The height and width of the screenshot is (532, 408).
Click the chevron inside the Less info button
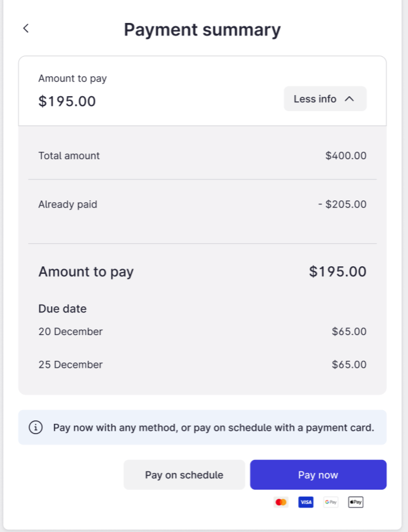tap(349, 98)
